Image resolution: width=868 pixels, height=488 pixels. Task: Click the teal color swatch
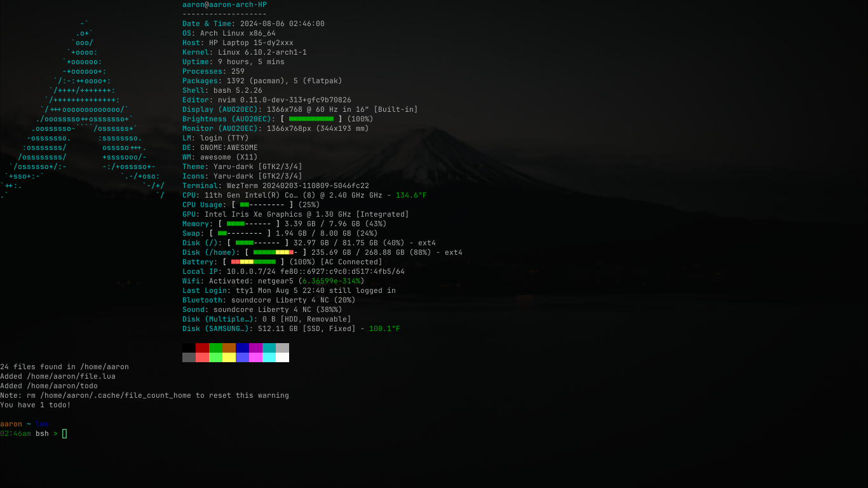point(269,348)
